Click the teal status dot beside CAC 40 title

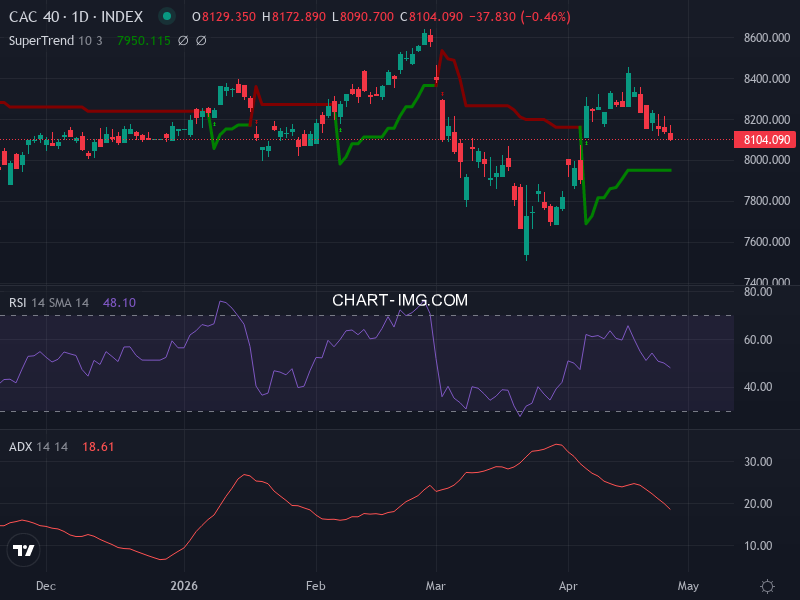click(x=167, y=16)
